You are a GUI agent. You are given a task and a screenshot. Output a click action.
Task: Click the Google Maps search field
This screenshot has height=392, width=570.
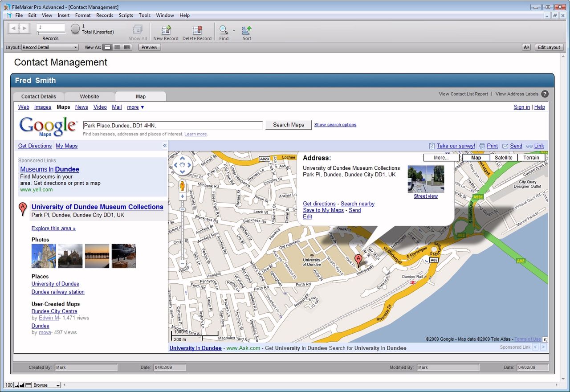coord(173,125)
